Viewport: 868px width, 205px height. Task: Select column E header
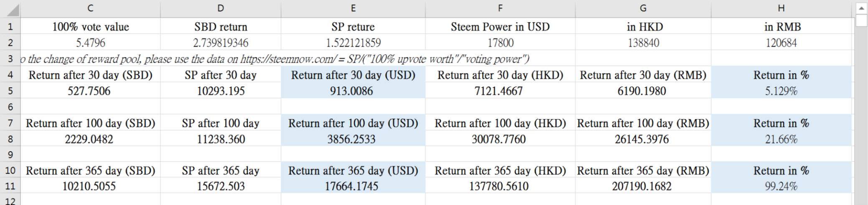pyautogui.click(x=353, y=8)
